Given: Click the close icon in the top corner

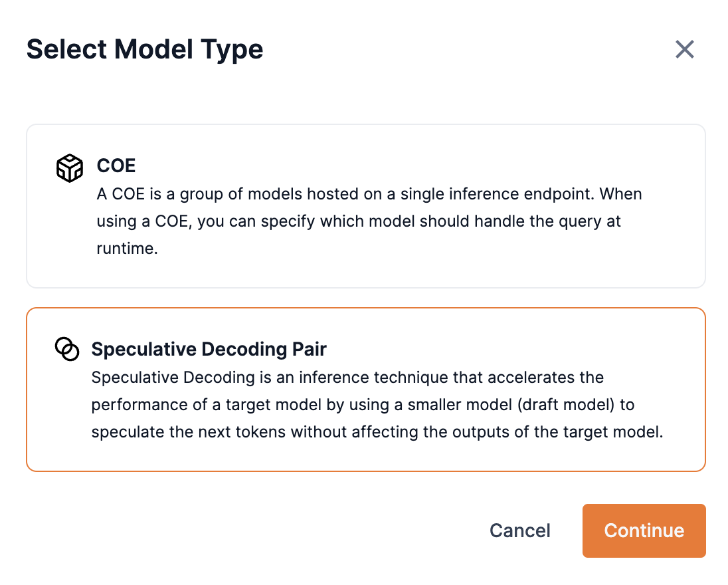Looking at the screenshot, I should click(x=685, y=49).
